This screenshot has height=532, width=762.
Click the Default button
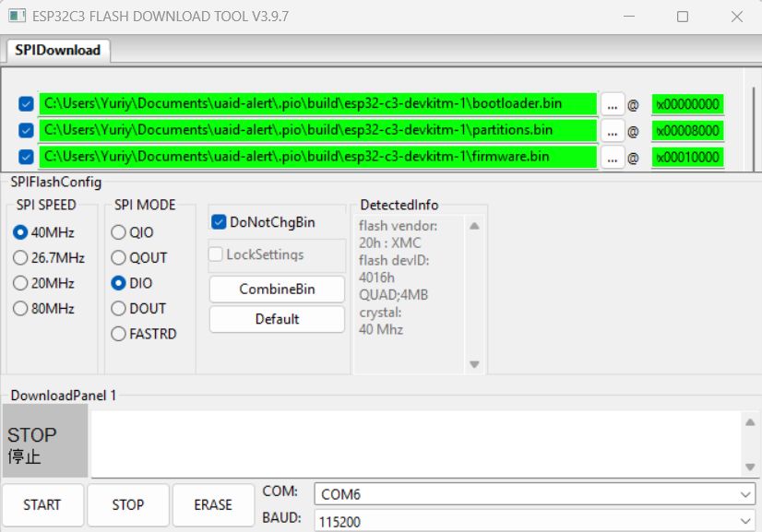277,319
